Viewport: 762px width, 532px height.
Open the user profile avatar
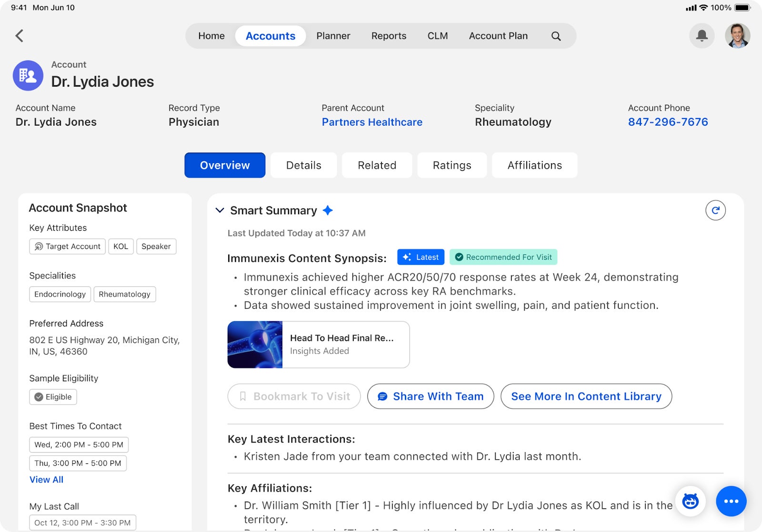pos(737,36)
